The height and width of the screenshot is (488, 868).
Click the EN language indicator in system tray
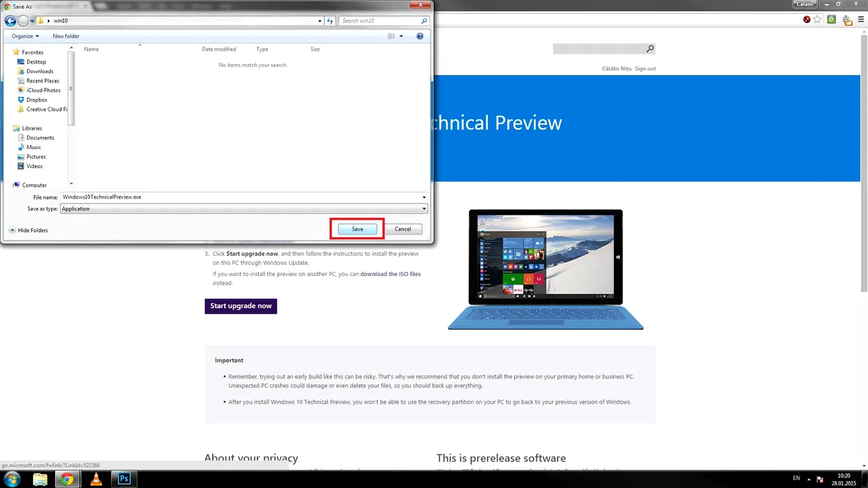[x=796, y=478]
